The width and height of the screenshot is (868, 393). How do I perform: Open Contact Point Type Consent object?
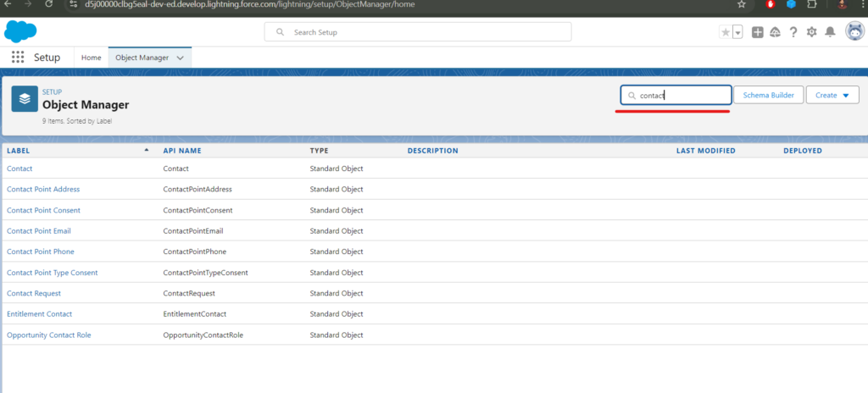(52, 273)
